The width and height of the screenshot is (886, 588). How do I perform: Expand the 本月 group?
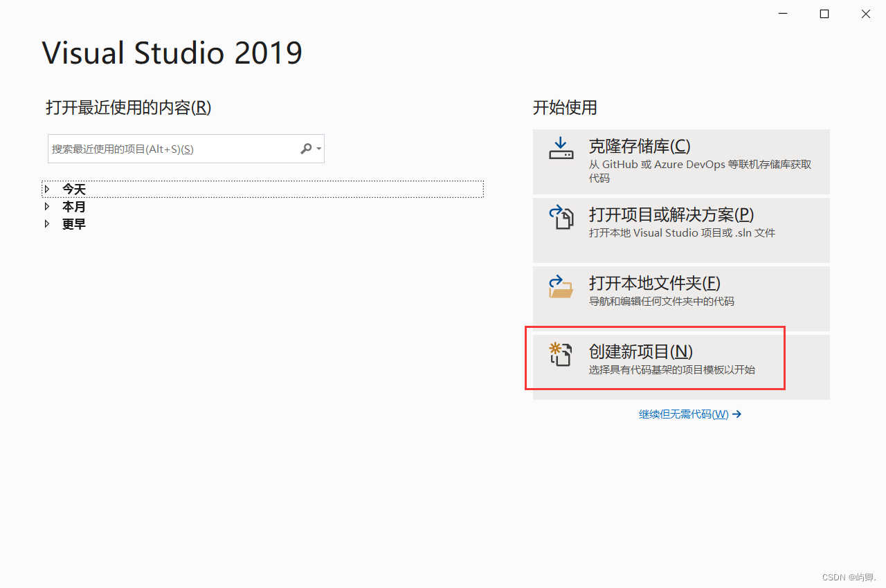click(x=47, y=206)
